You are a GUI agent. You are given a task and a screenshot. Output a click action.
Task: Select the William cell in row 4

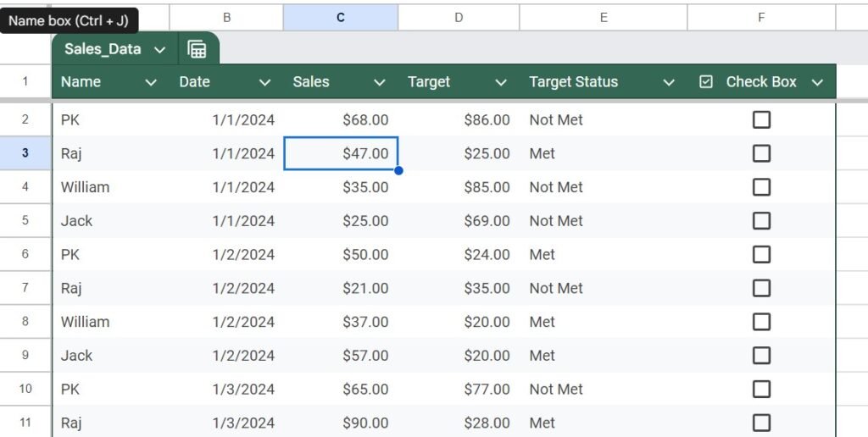click(x=112, y=187)
